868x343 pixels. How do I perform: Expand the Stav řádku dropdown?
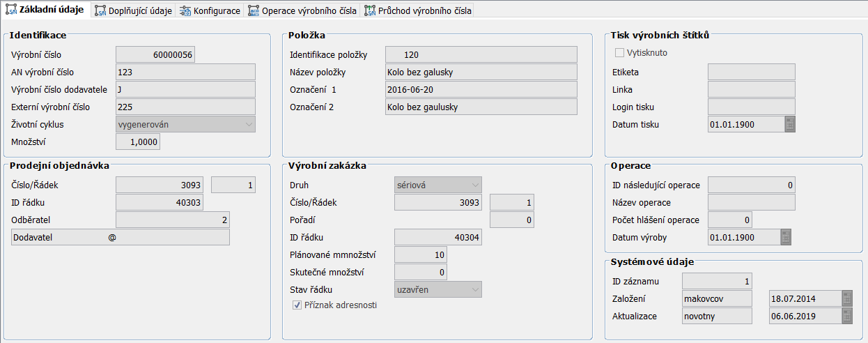[x=475, y=289]
